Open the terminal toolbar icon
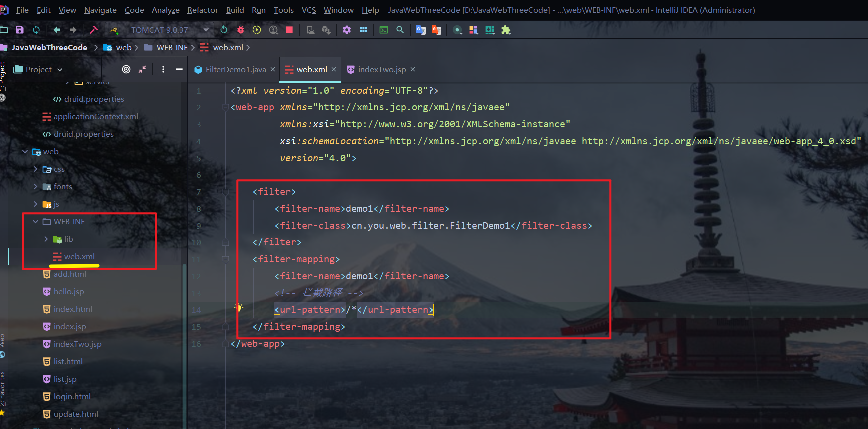 tap(384, 30)
